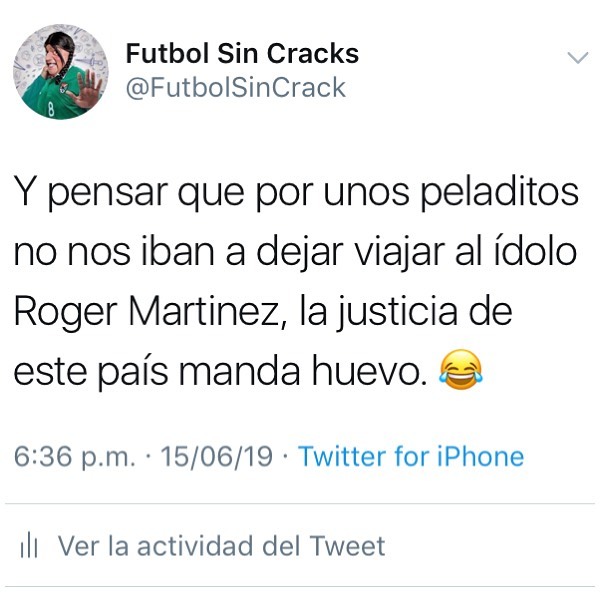603x603 pixels.
Task: Click the word peladitos in the tweet
Action: (500, 193)
